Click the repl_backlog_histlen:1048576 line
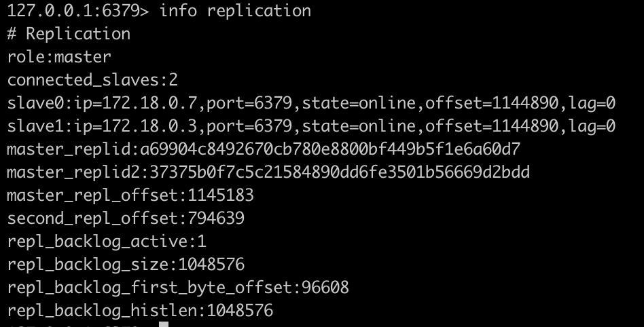This screenshot has width=644, height=327. [x=140, y=311]
